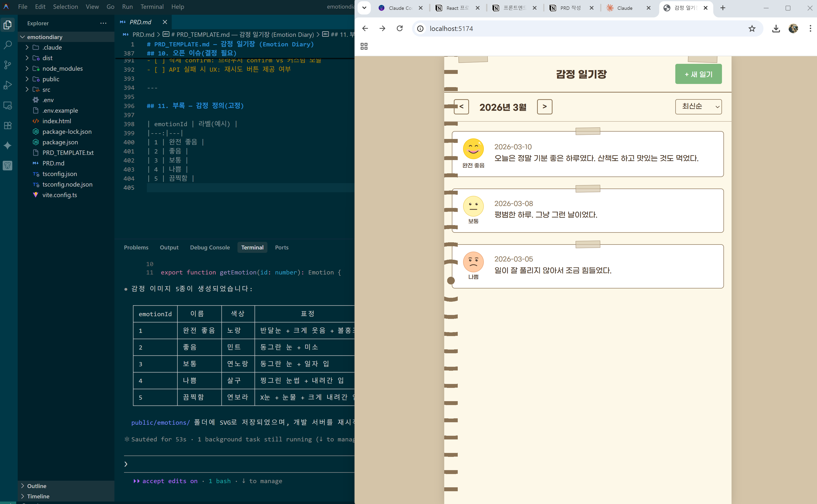Expand the Outline section

[37, 486]
